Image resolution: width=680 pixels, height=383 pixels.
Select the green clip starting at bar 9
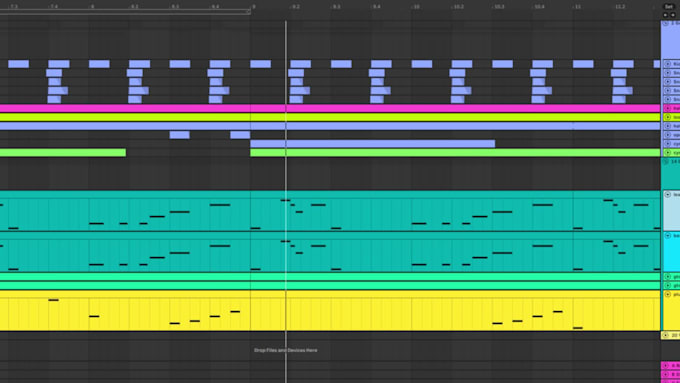tap(455, 153)
